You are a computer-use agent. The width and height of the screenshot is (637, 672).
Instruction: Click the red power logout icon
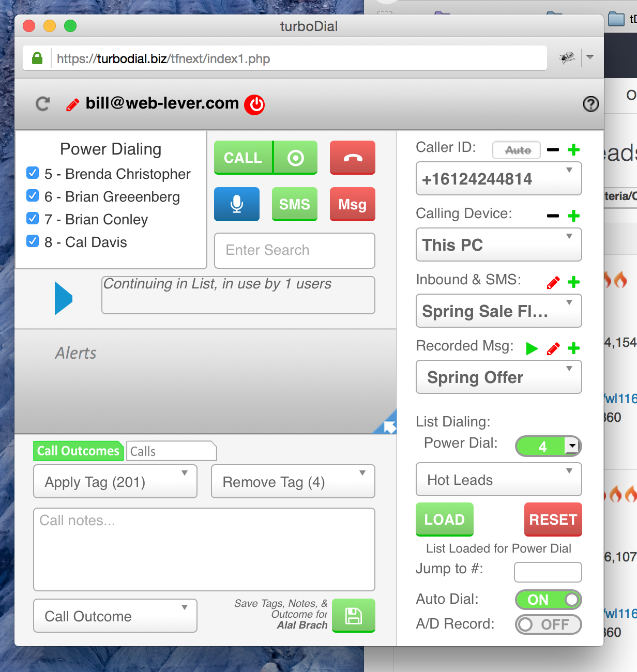tap(254, 104)
